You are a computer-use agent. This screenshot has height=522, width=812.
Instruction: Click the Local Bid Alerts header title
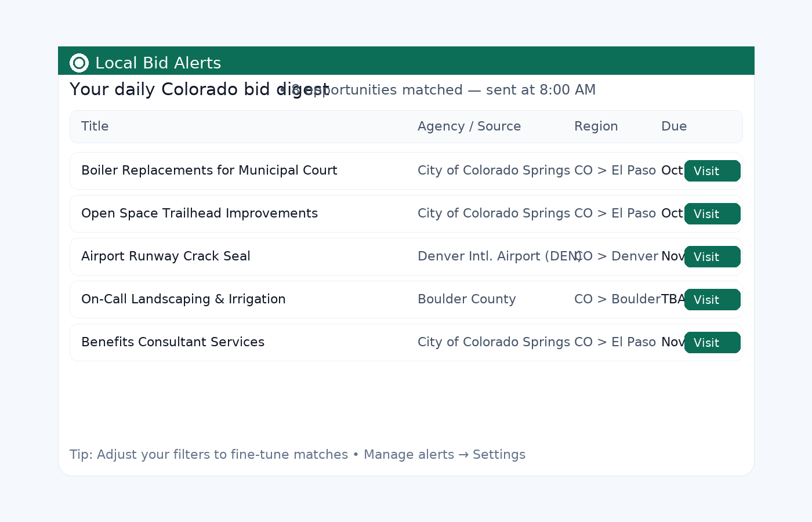point(158,63)
